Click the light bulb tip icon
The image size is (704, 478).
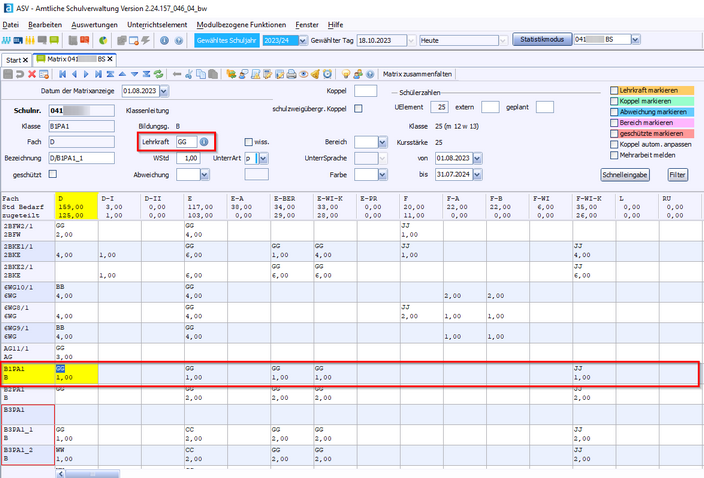(x=346, y=75)
